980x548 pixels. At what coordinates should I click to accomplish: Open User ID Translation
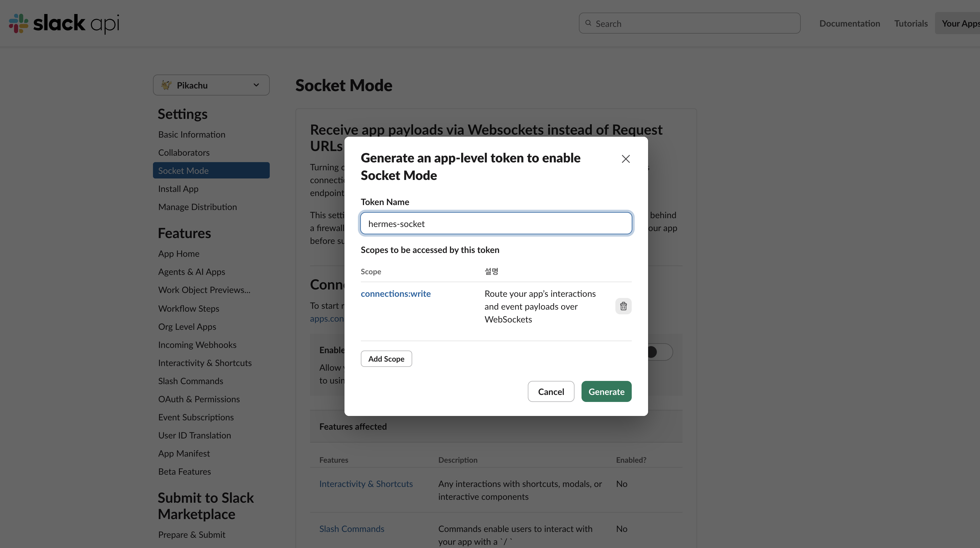pos(194,435)
